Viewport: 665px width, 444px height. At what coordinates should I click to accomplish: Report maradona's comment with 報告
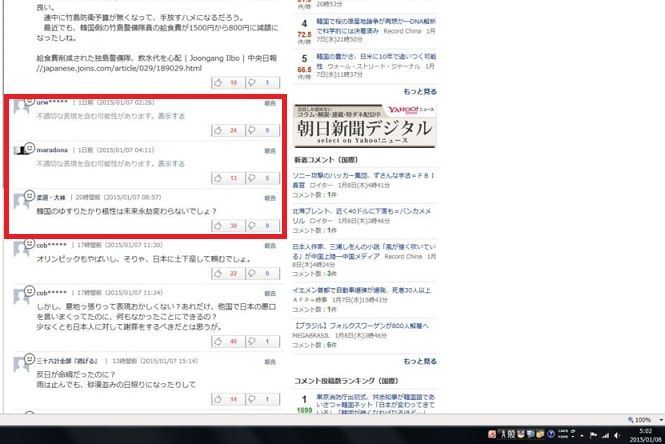270,151
